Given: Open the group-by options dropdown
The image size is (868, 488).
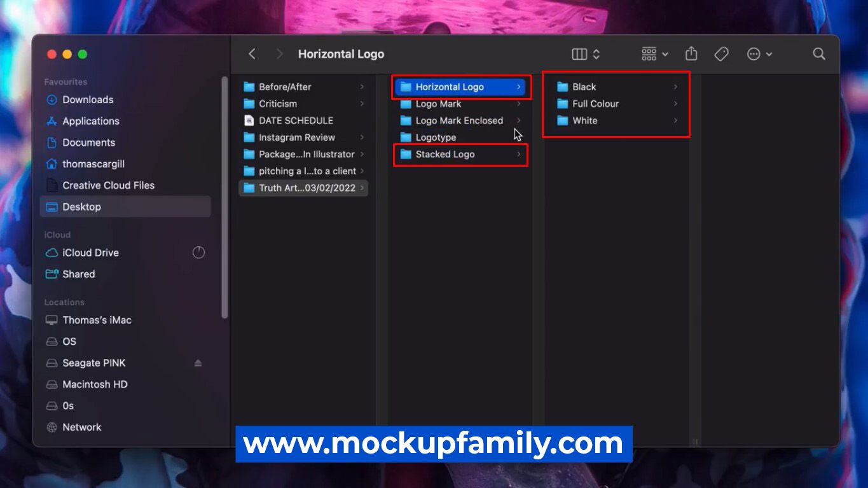Looking at the screenshot, I should [x=654, y=54].
